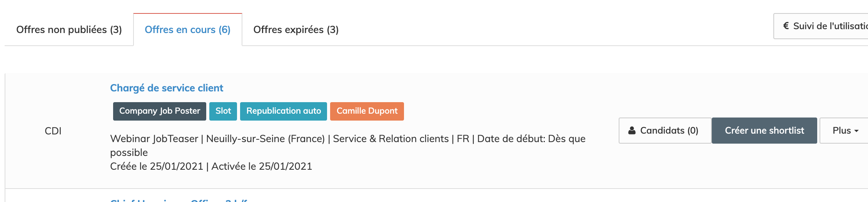Select the Offres en cours tab

(x=187, y=30)
